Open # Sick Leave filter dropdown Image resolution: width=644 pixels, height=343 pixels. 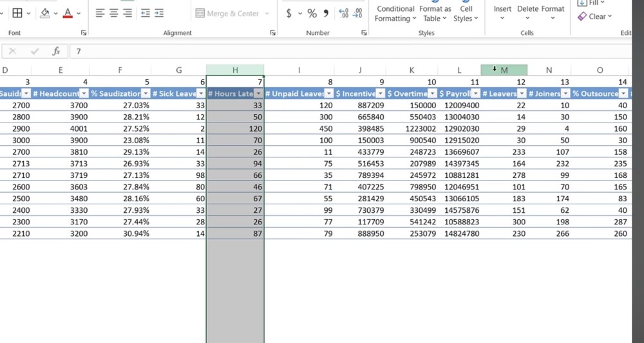click(x=201, y=93)
